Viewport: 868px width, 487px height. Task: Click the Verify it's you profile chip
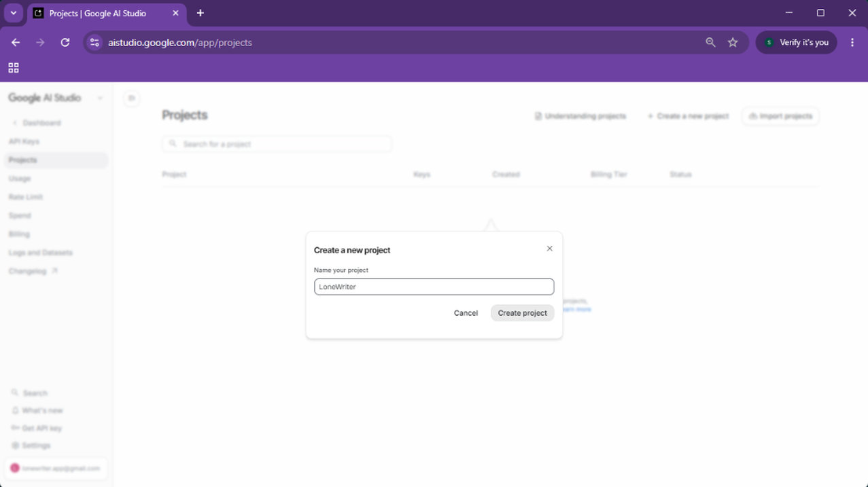click(797, 42)
